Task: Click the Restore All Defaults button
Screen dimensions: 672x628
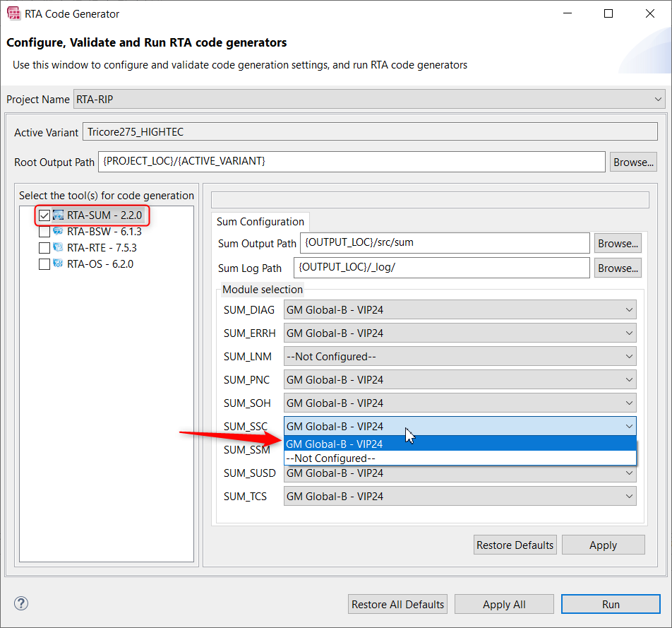Action: coord(397,604)
